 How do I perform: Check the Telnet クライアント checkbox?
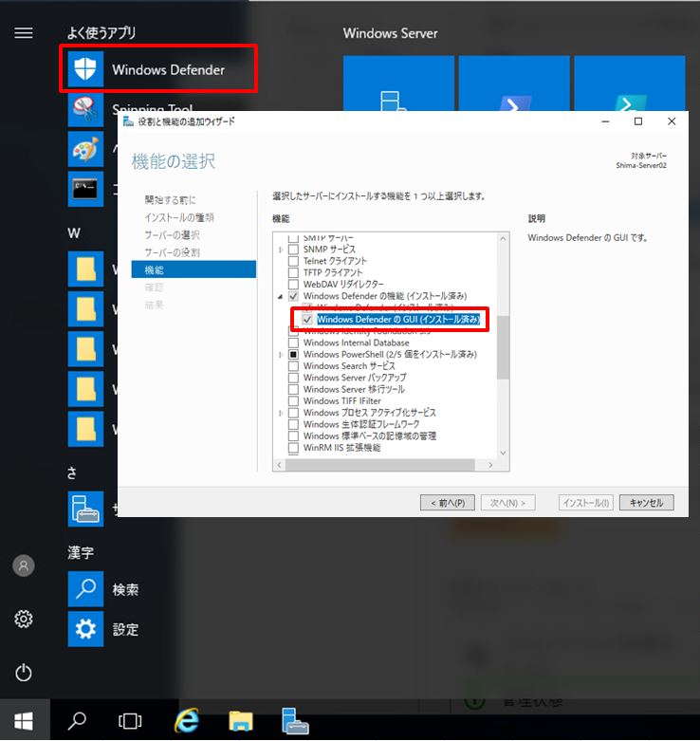[293, 261]
